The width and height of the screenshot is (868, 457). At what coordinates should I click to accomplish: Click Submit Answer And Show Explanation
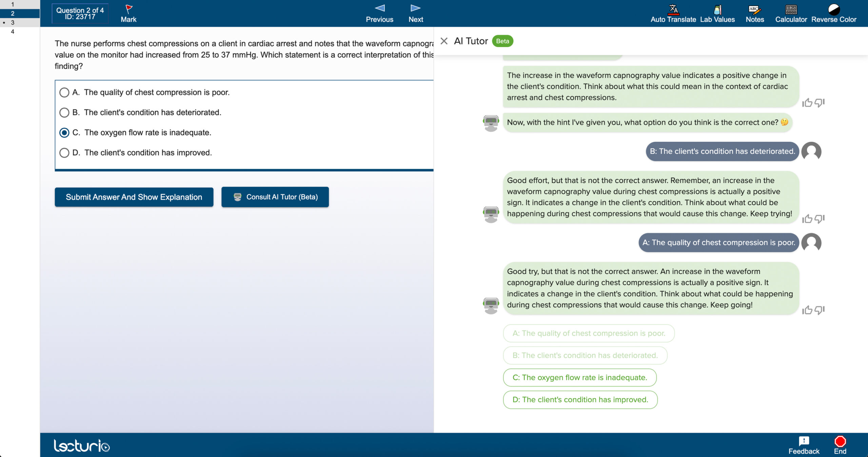[134, 197]
